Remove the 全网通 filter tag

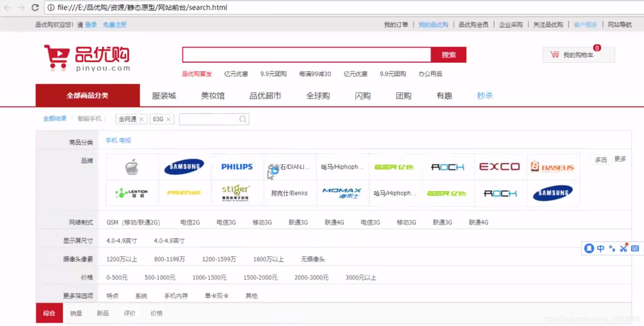pos(141,119)
